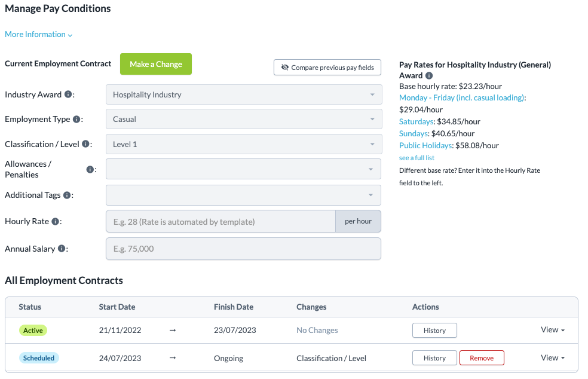Click the info icon beside Industry Award
Viewport: 588px width, 379px height.
(69, 93)
